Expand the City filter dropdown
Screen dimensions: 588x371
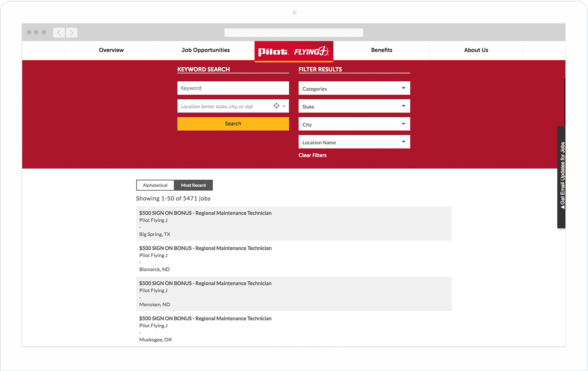354,124
